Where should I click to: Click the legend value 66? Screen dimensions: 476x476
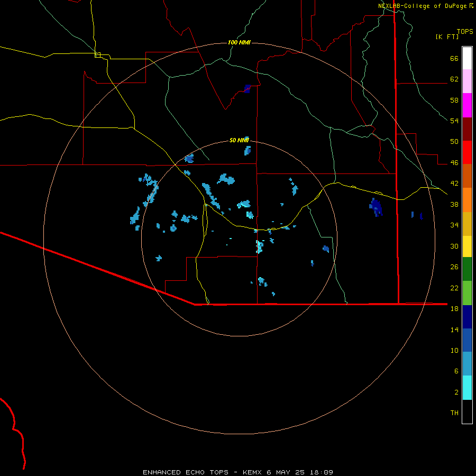(x=454, y=58)
